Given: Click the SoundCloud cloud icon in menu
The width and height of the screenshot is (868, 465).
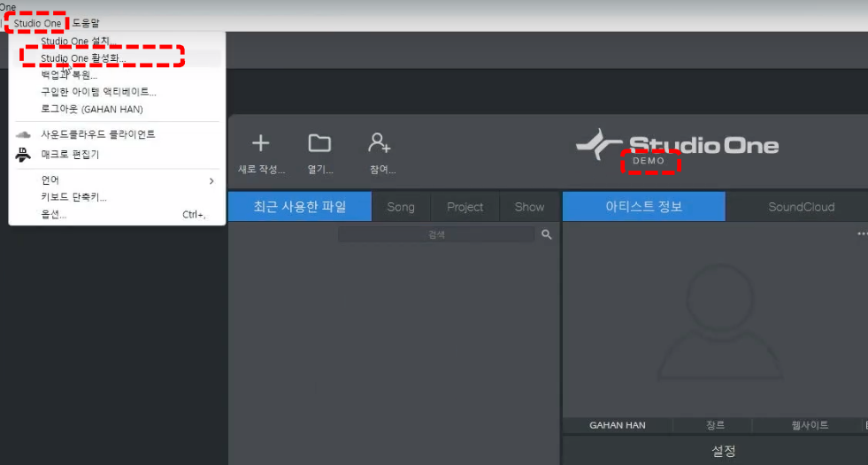Looking at the screenshot, I should pos(23,134).
